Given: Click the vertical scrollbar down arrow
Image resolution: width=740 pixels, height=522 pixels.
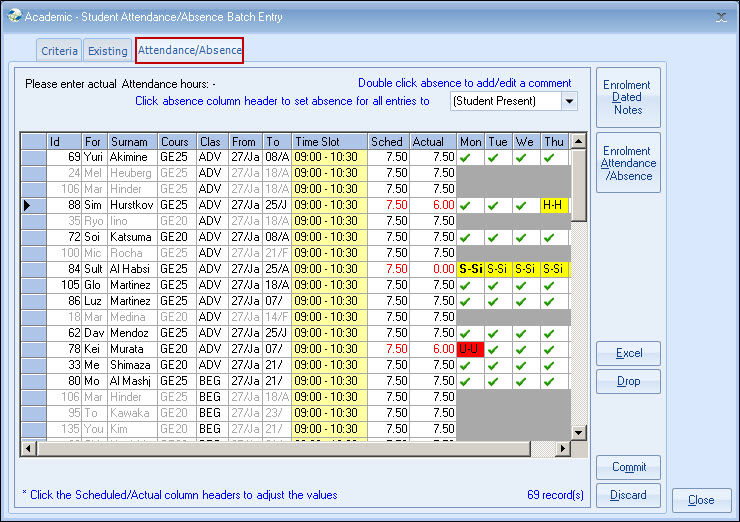Looking at the screenshot, I should pos(578,432).
